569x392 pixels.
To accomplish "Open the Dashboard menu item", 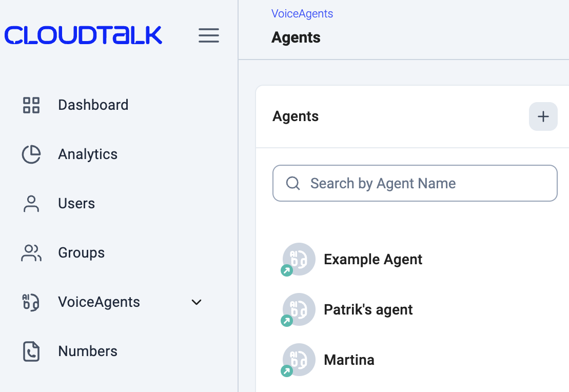I will [x=93, y=105].
